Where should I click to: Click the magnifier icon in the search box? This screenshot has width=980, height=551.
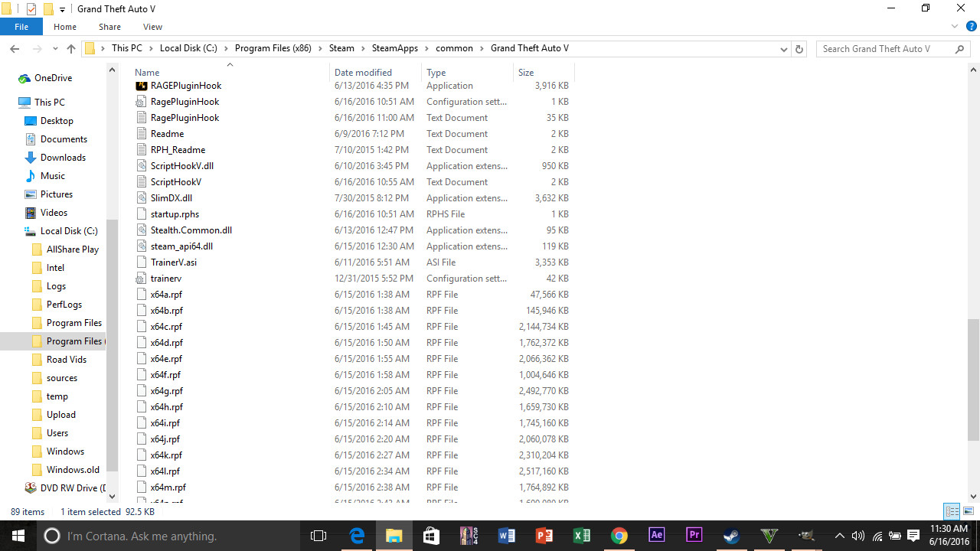[959, 49]
